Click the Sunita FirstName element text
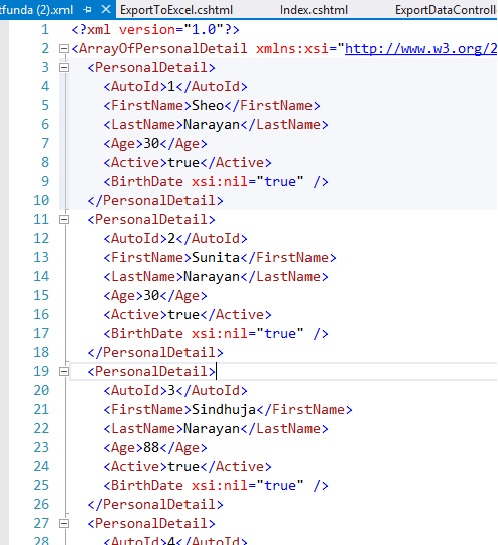498x545 pixels. click(x=216, y=258)
